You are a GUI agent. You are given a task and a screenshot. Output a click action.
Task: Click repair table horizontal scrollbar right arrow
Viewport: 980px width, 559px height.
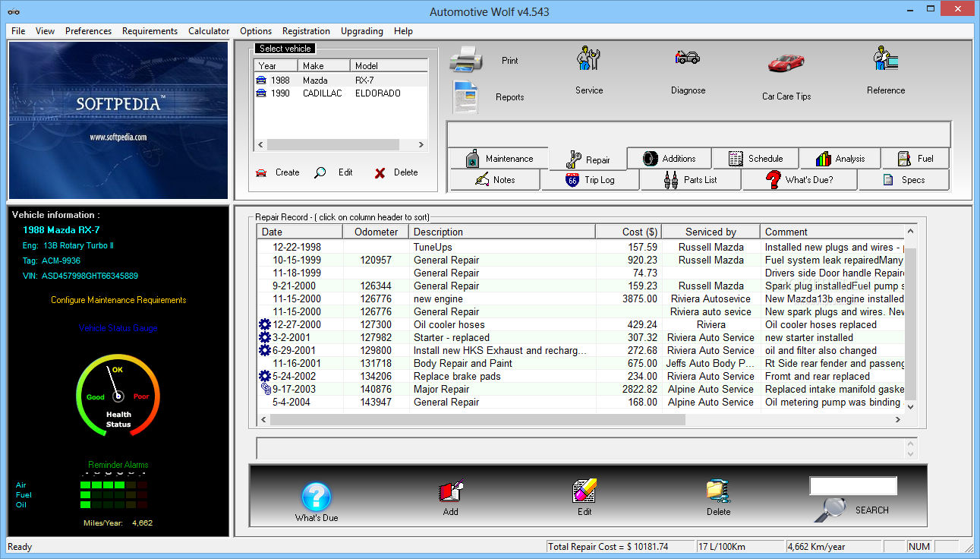click(898, 419)
